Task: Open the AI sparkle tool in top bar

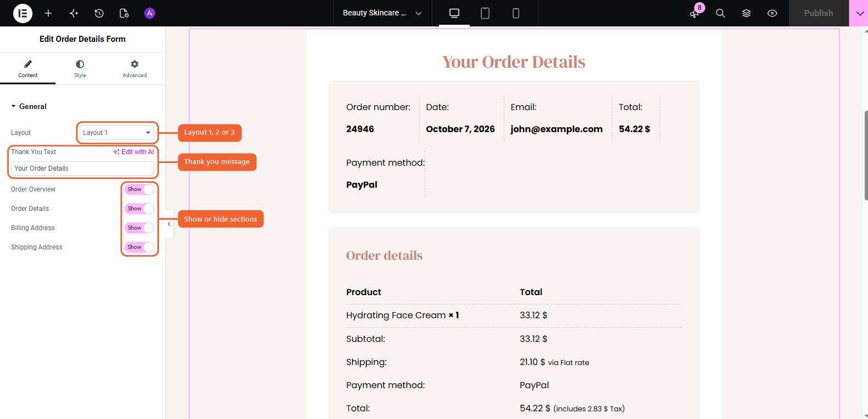Action: 74,13
